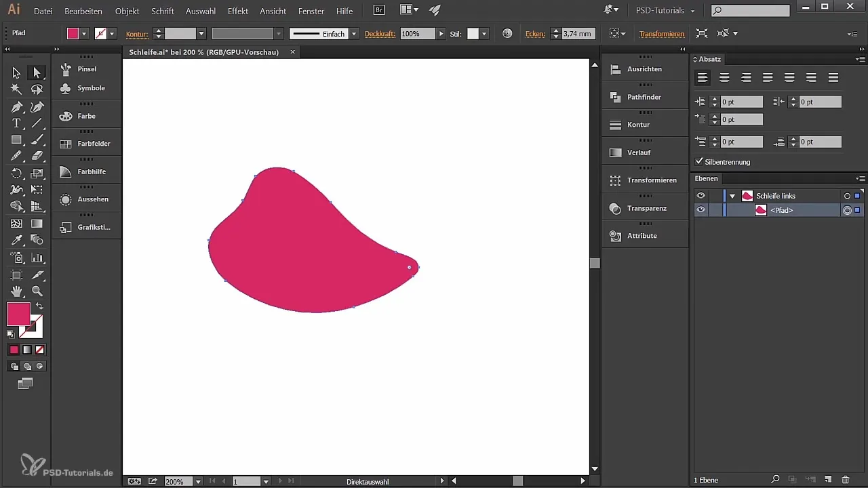Viewport: 868px width, 488px height.
Task: Select the Artboard tool
Action: point(16,274)
